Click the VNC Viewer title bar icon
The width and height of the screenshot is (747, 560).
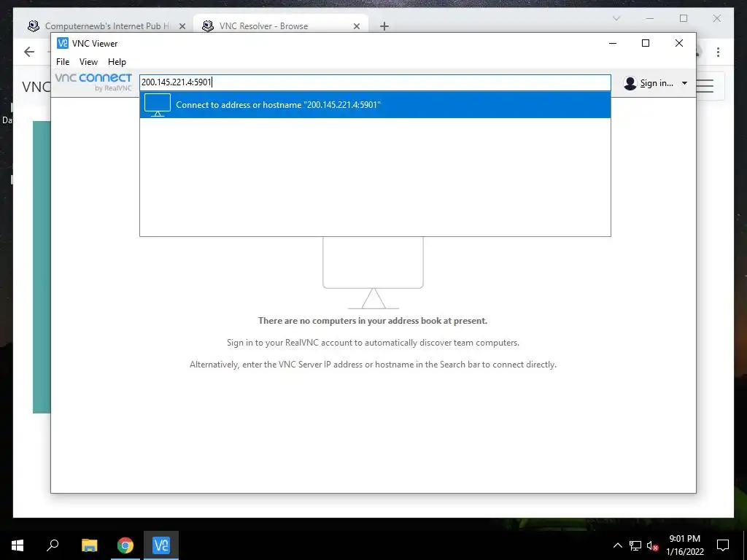(63, 43)
